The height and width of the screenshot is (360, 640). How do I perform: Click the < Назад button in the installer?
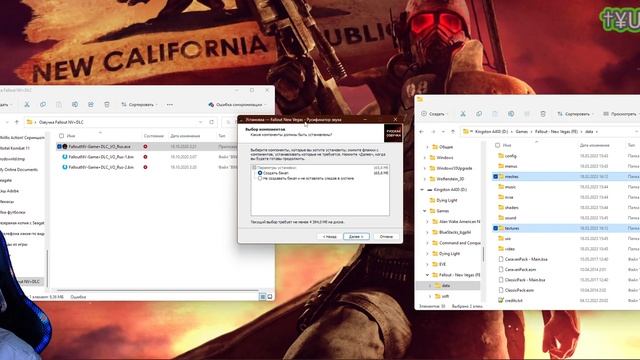329,236
